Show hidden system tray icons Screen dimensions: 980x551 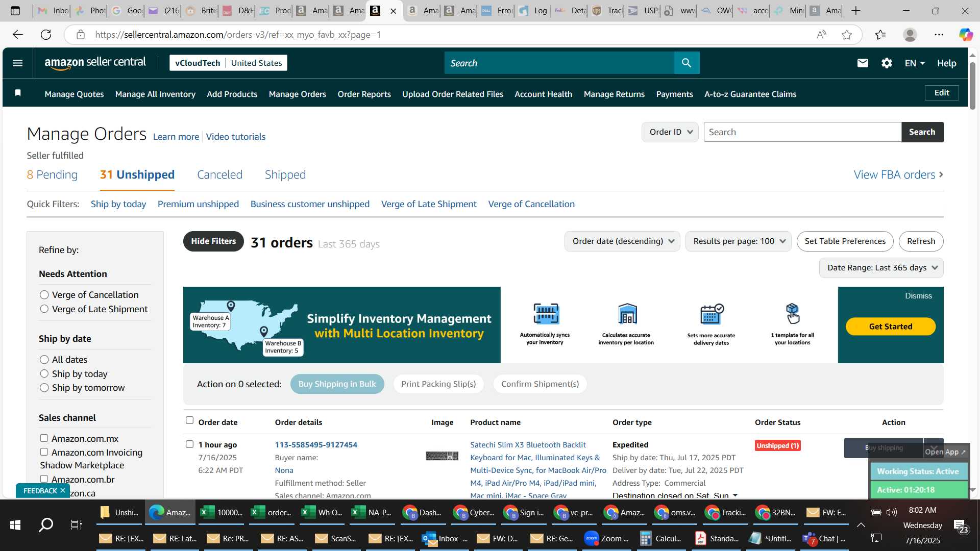[x=861, y=524]
